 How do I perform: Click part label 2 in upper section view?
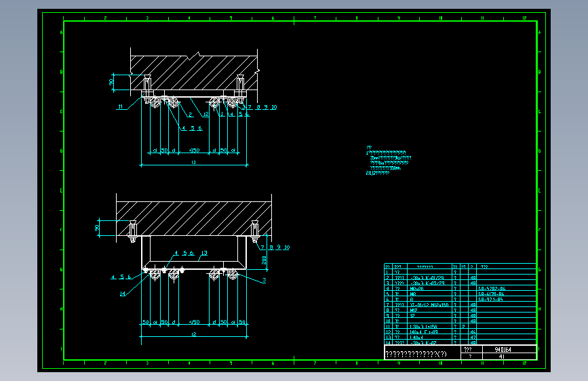(191, 115)
